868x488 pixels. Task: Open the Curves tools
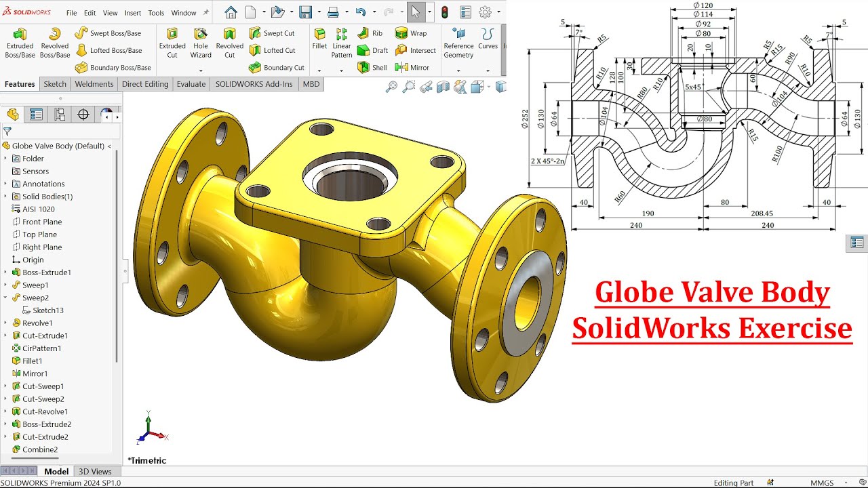click(488, 39)
